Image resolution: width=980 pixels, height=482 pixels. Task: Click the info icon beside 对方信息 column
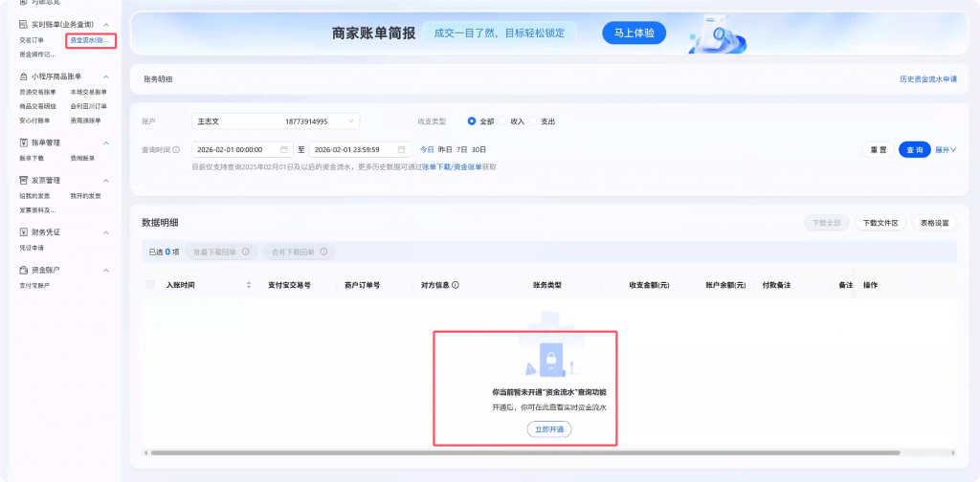click(x=456, y=285)
